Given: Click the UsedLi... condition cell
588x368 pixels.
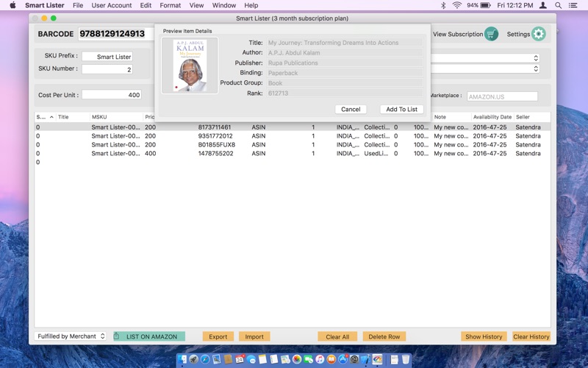Looking at the screenshot, I should click(x=376, y=153).
